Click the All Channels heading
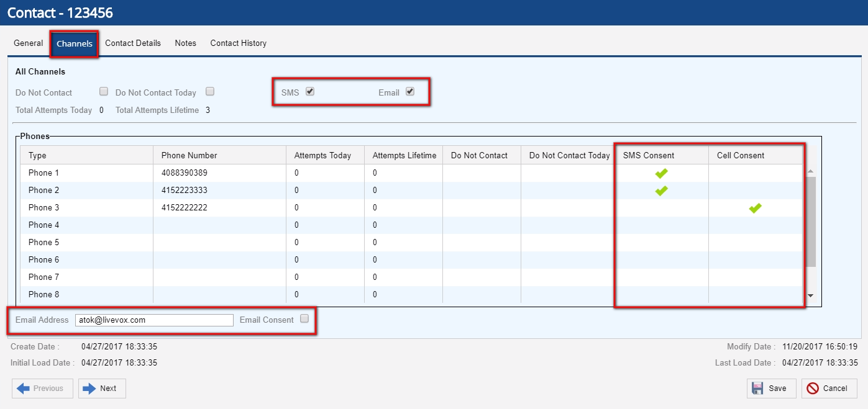Viewport: 868px width, 409px height. point(40,72)
